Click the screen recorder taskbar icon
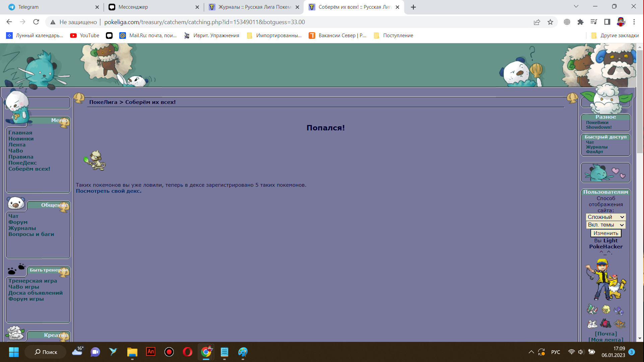 pyautogui.click(x=169, y=352)
